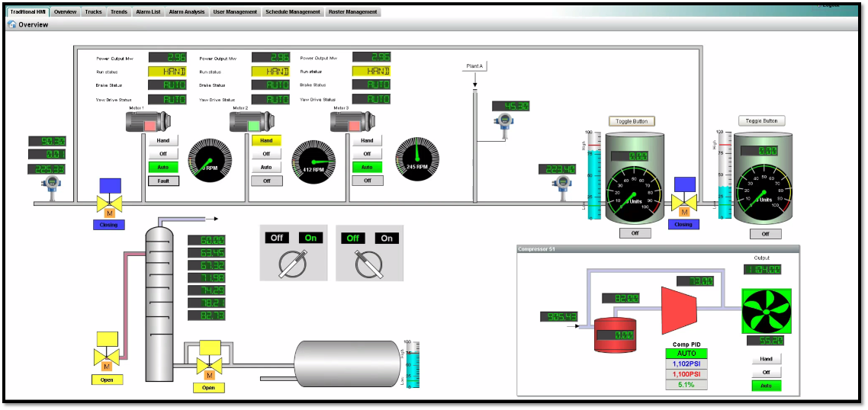
Task: Switch to the Schedule Management tab
Action: [293, 11]
